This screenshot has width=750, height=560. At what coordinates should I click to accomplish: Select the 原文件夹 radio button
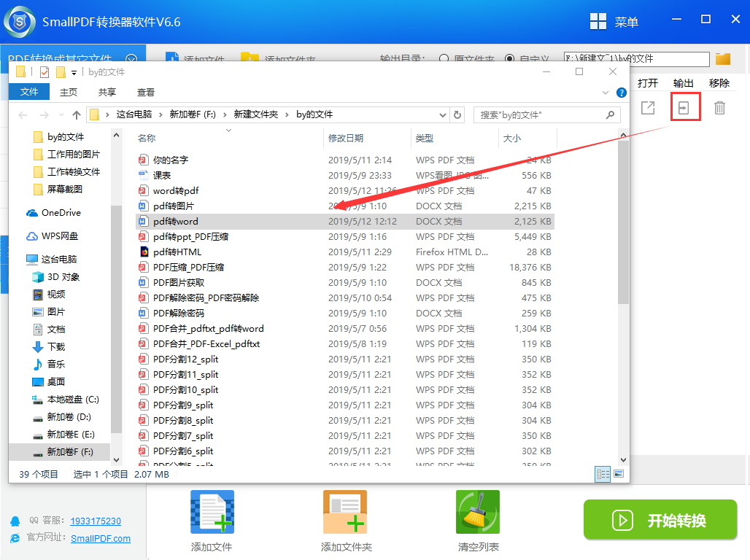[x=444, y=59]
